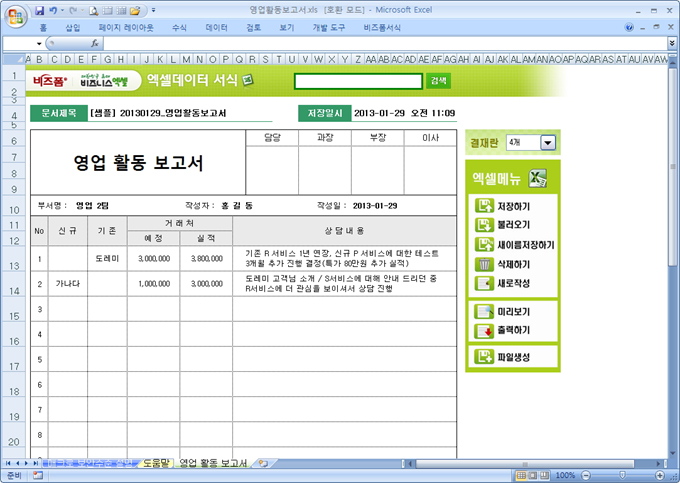Click the open folder icon in Quick Access toolbar
680x483 pixels.
[135, 10]
